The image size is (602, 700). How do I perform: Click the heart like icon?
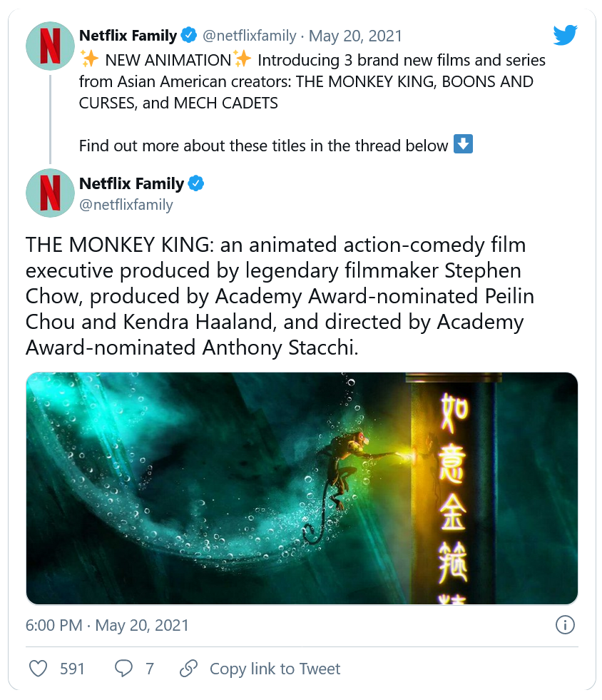38,669
